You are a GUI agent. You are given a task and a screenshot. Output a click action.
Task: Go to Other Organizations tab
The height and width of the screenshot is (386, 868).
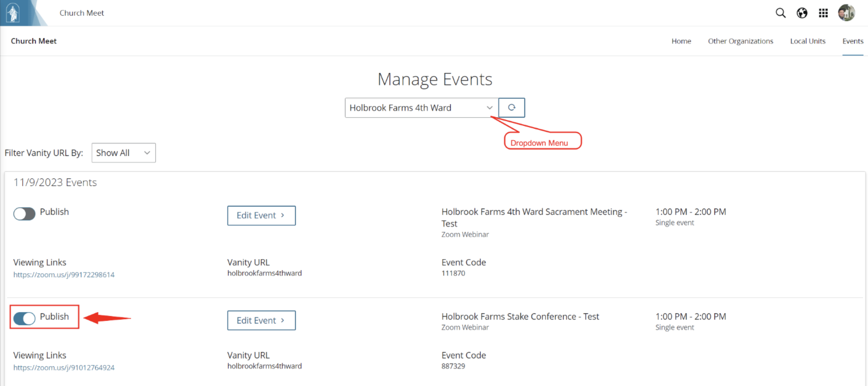(x=740, y=41)
